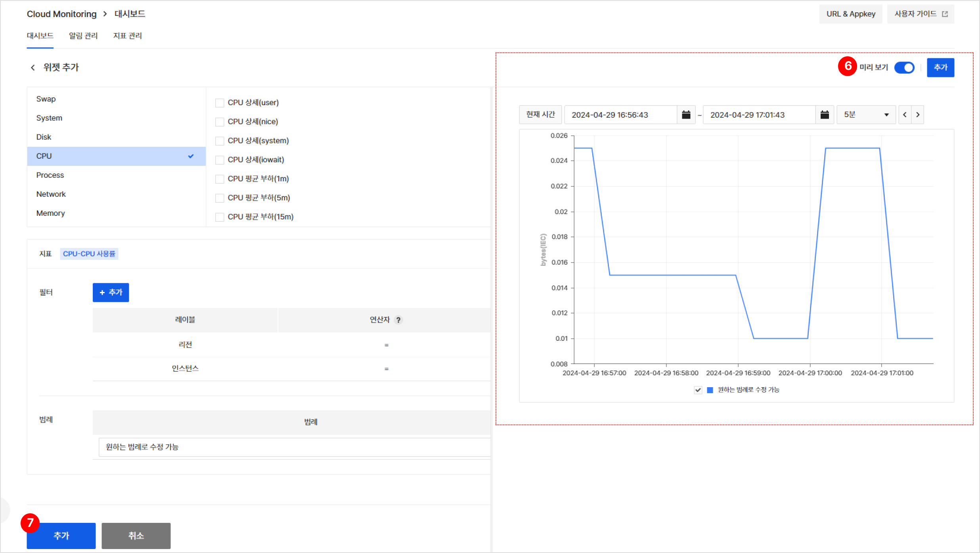Open the start date calendar picker
Viewport: 980px width, 553px height.
[686, 115]
